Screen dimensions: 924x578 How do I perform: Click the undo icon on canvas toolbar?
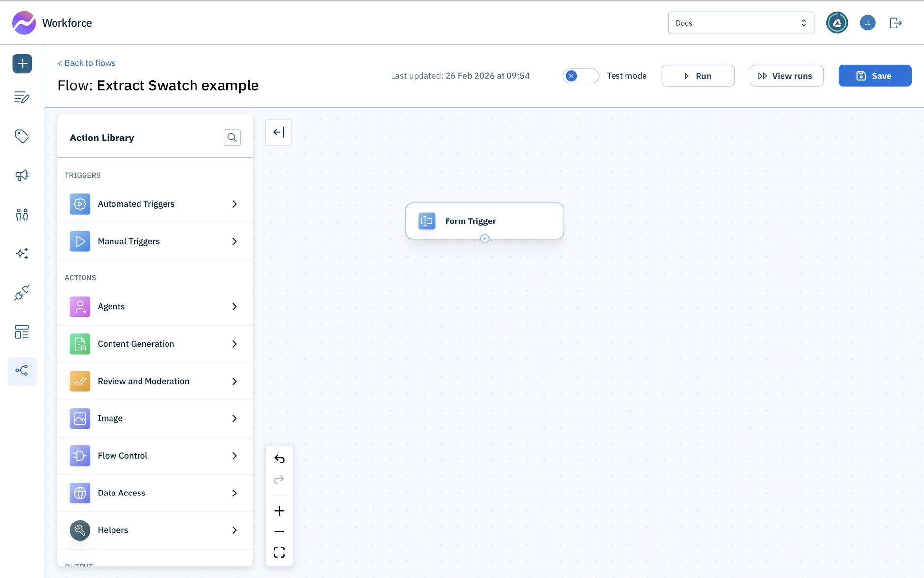[x=279, y=459]
